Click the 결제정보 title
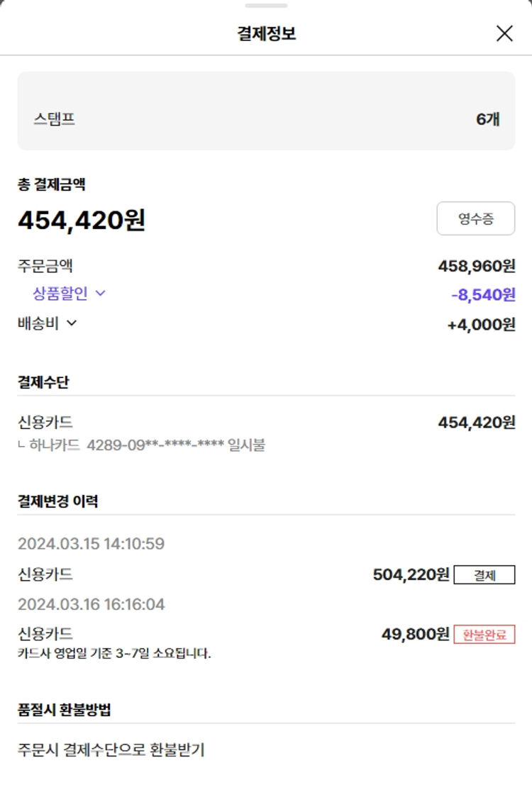This screenshot has width=532, height=785. 266,33
